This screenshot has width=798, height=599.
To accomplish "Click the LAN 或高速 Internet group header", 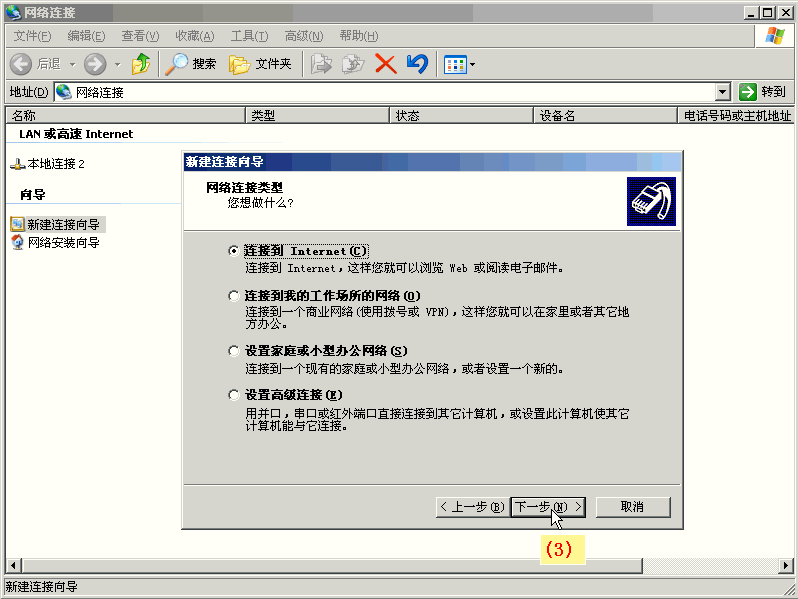I will pyautogui.click(x=76, y=134).
